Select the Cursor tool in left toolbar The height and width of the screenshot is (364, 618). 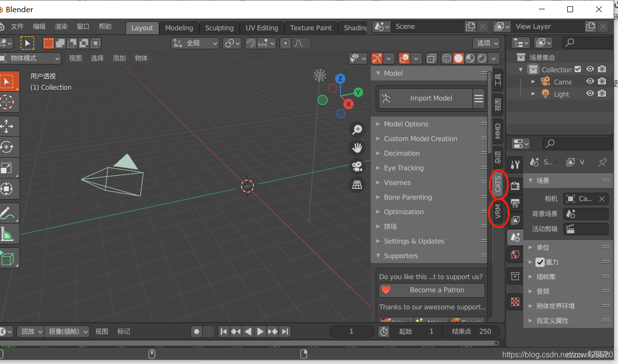point(7,102)
